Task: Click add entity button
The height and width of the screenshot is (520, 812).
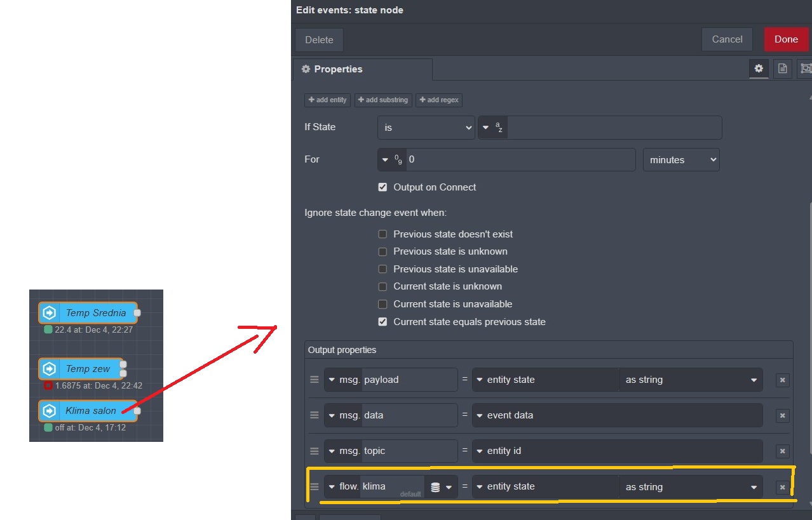Action: [327, 100]
